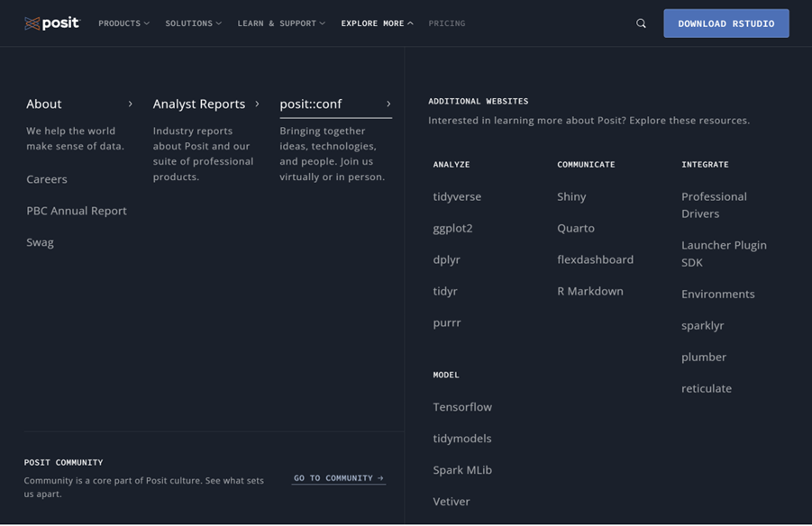The width and height of the screenshot is (812, 526).
Task: Open the dplyr website link
Action: [446, 260]
